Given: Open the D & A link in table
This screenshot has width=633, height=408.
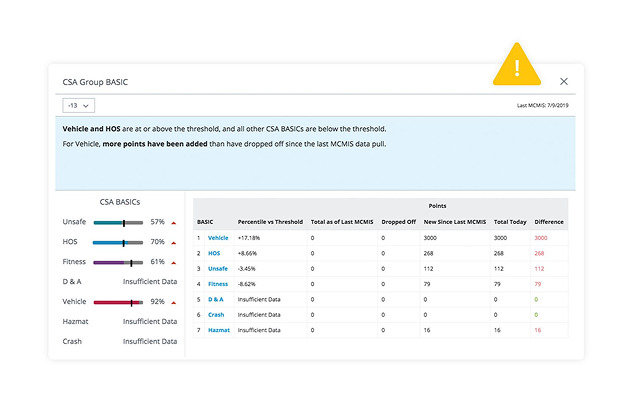Looking at the screenshot, I should point(216,299).
